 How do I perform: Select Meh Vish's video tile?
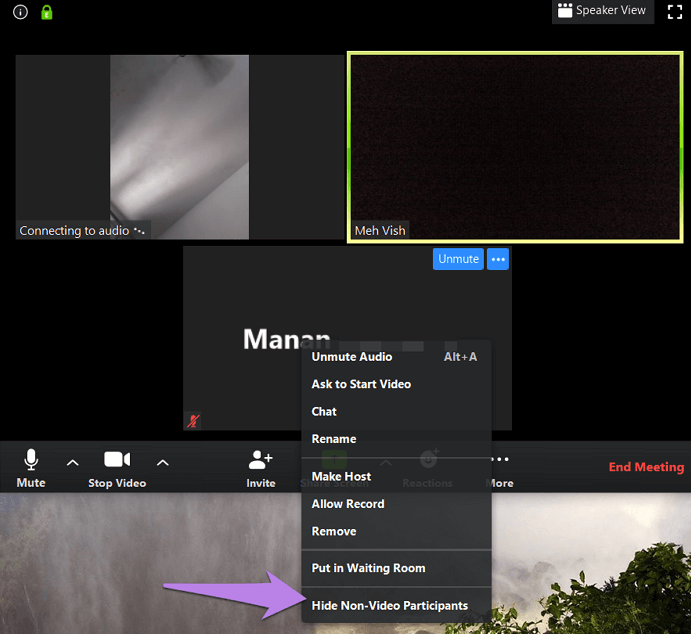(515, 147)
